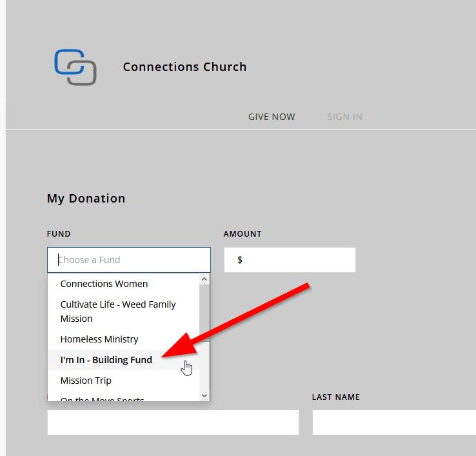The width and height of the screenshot is (476, 456).
Task: Open the Give Now tab
Action: tap(272, 117)
